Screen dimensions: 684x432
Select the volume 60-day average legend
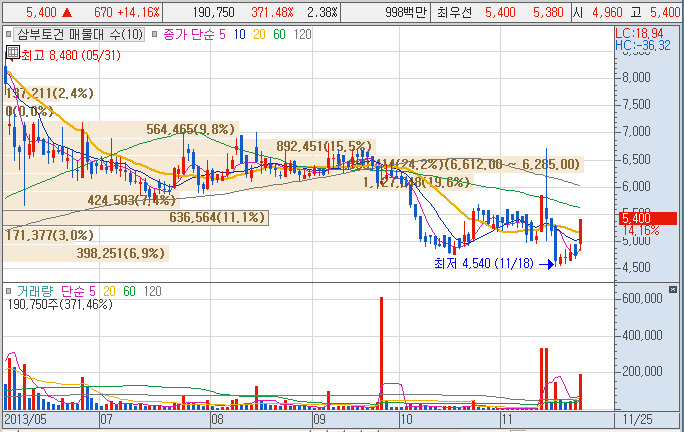tap(129, 291)
